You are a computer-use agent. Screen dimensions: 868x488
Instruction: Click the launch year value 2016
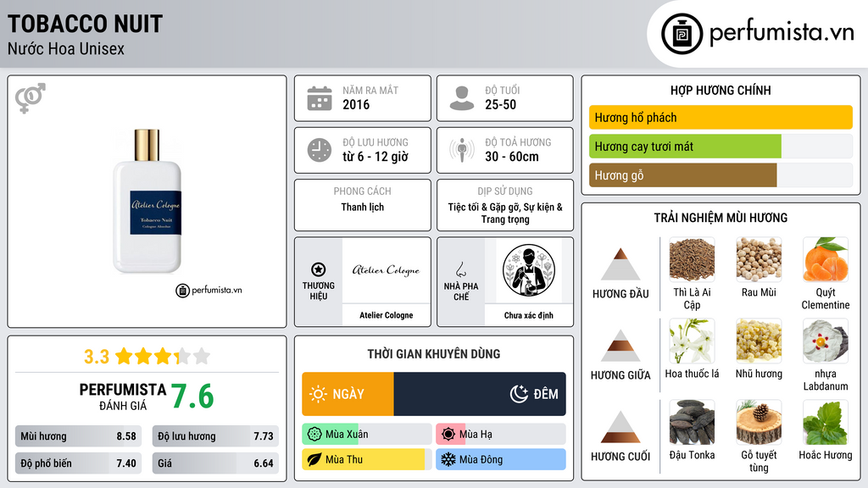[x=356, y=104]
